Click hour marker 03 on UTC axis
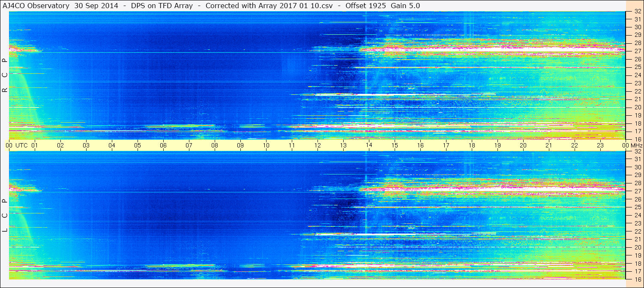 coord(86,145)
